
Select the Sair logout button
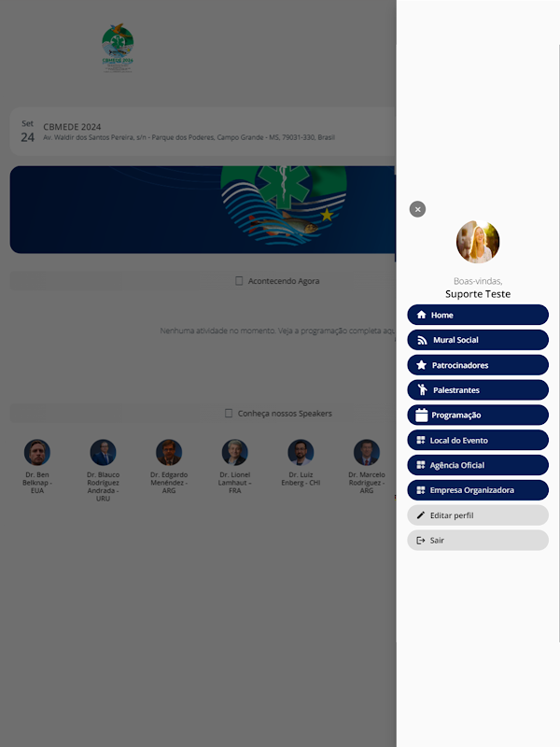click(x=478, y=541)
